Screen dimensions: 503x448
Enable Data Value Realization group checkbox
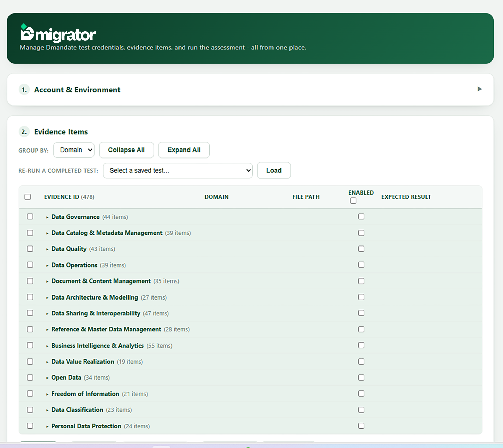[361, 362]
